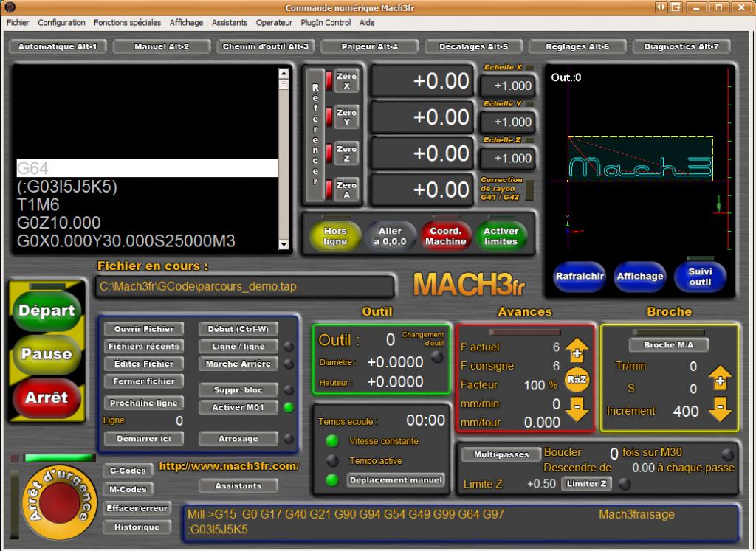Image resolution: width=756 pixels, height=551 pixels.
Task: Open the G-Codes reference button
Action: [128, 471]
